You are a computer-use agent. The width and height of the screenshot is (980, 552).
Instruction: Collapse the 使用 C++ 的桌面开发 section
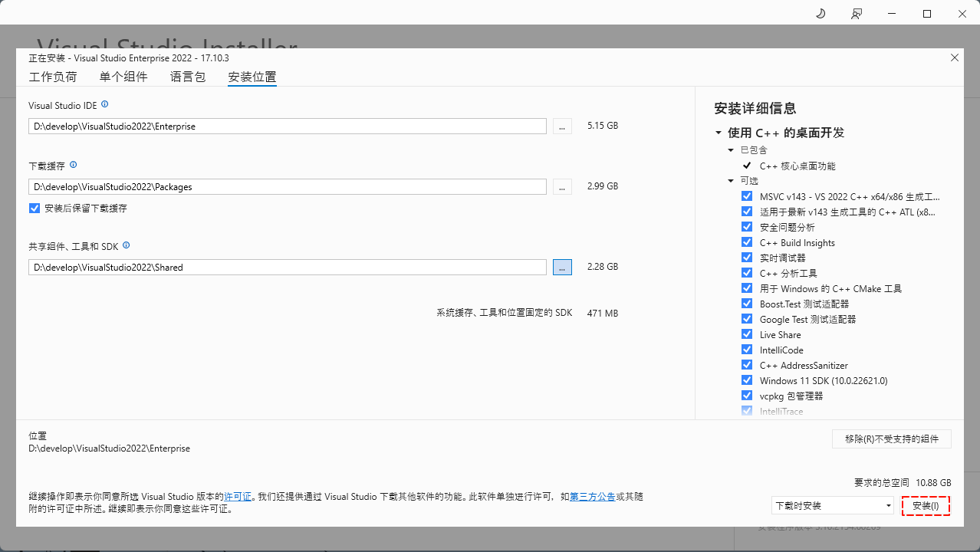(719, 133)
